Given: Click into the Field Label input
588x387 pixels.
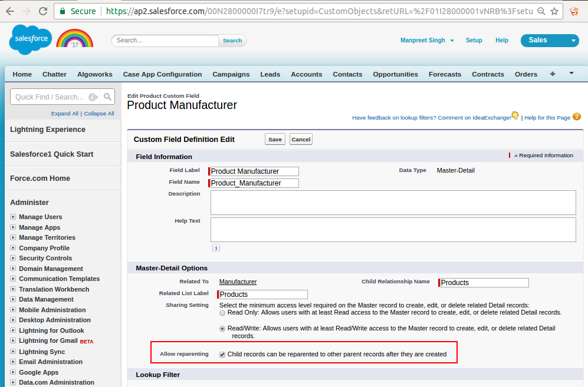Looking at the screenshot, I should [x=254, y=171].
